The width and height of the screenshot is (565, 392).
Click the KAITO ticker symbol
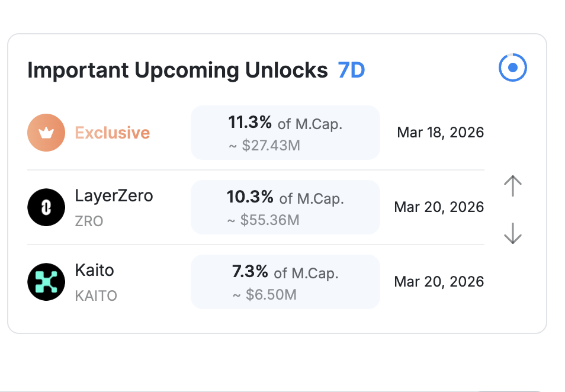(96, 296)
